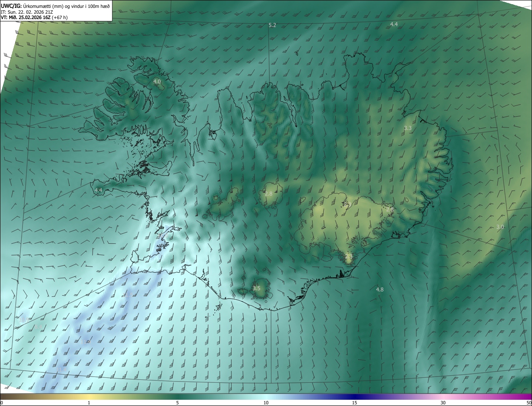532x406 pixels.
Task: Click the 4.4 label on Snæfellsnes peninsula
Action: [99, 190]
